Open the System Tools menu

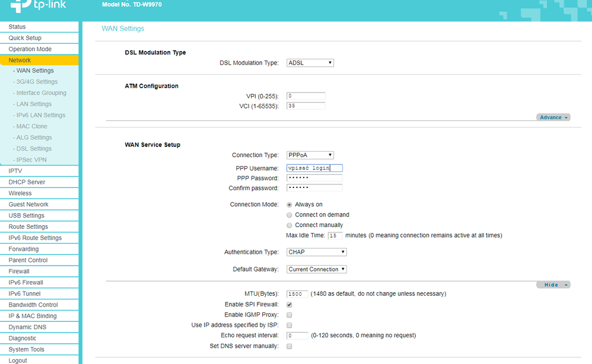[26, 349]
